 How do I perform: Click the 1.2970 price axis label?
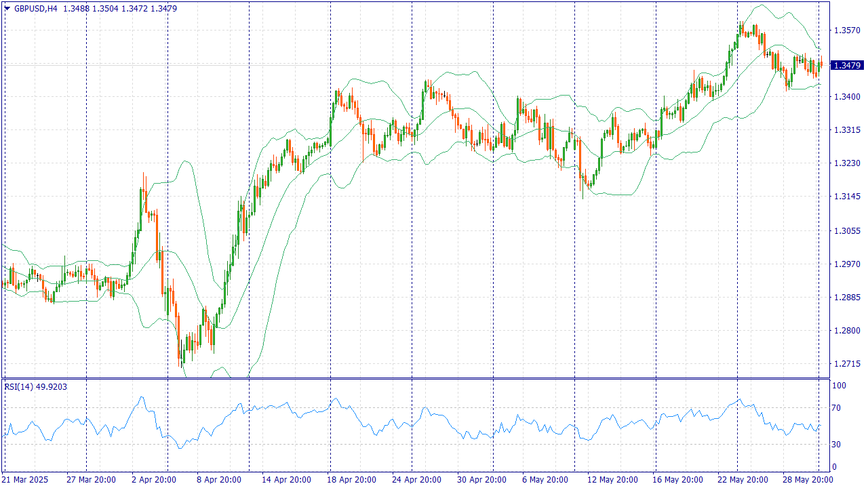pyautogui.click(x=848, y=264)
